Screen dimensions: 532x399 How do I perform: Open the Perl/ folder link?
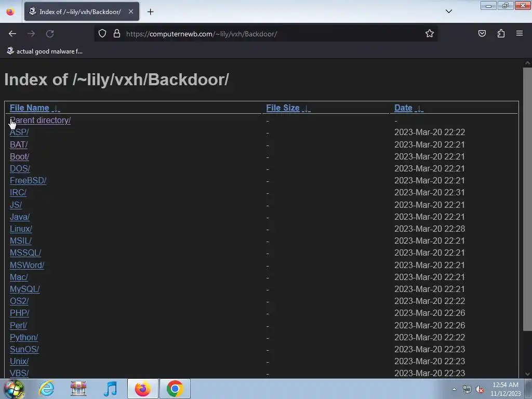18,325
